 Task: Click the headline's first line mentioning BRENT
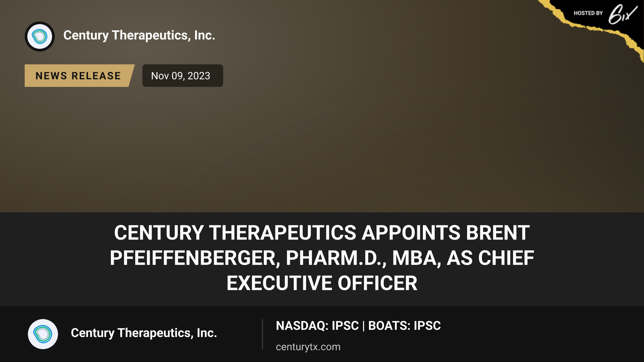pos(322,232)
